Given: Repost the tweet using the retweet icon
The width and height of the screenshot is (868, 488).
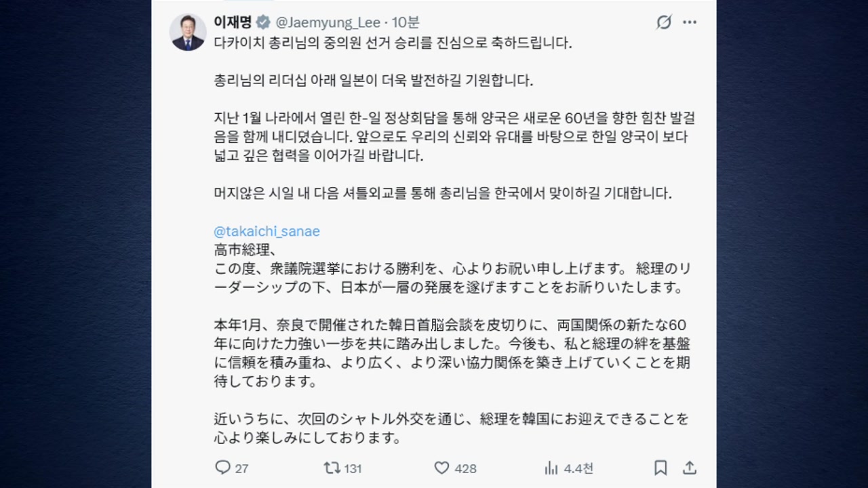Looking at the screenshot, I should [x=332, y=468].
